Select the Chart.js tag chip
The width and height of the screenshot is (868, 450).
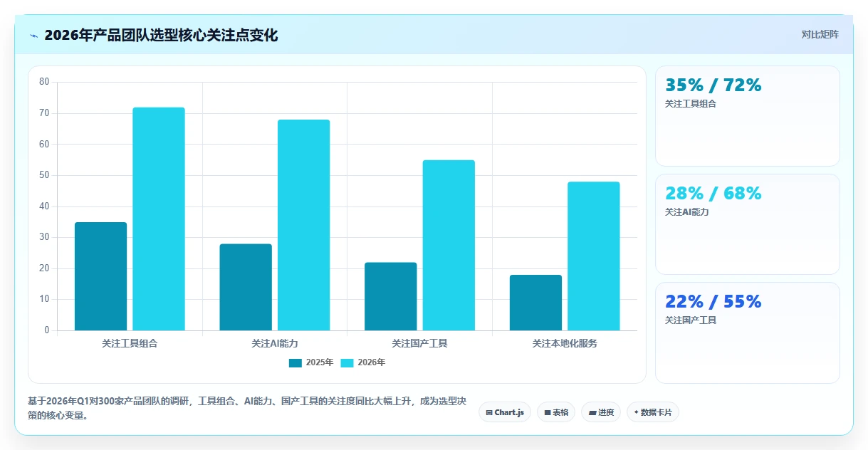[505, 412]
